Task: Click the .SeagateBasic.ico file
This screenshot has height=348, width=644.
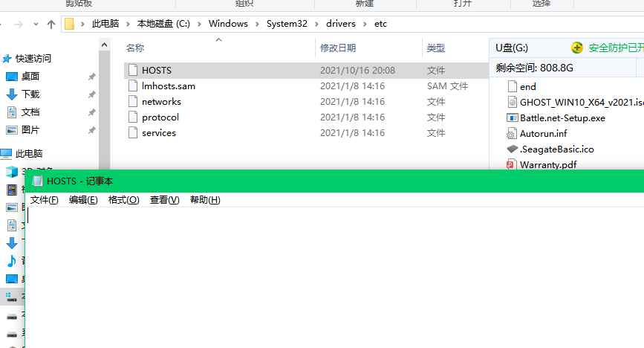Action: (x=556, y=149)
